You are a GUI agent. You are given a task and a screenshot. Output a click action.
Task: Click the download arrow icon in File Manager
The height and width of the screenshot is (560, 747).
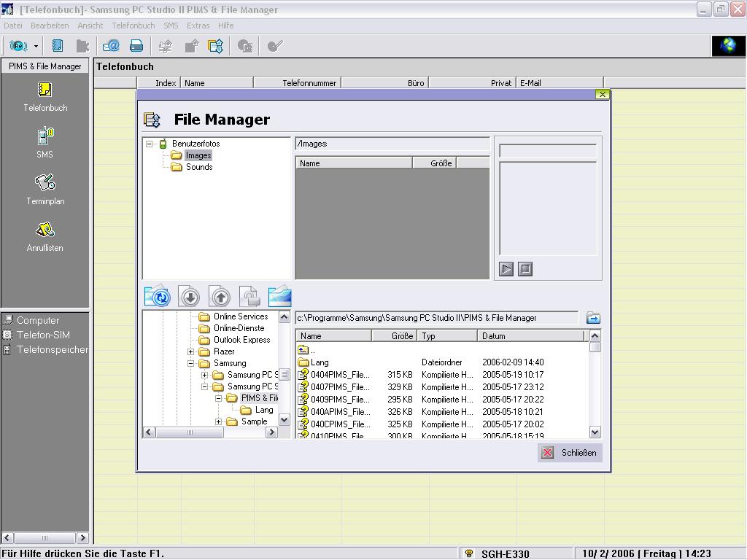pos(190,296)
